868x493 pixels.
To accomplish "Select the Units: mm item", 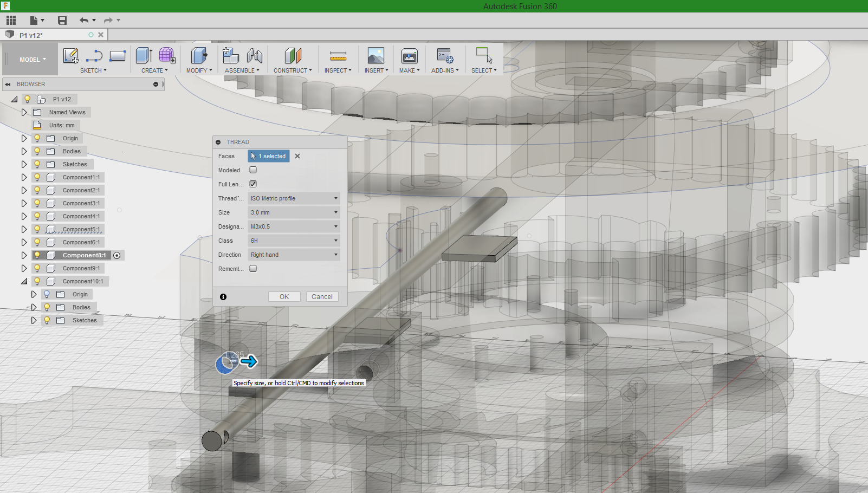I will [62, 125].
